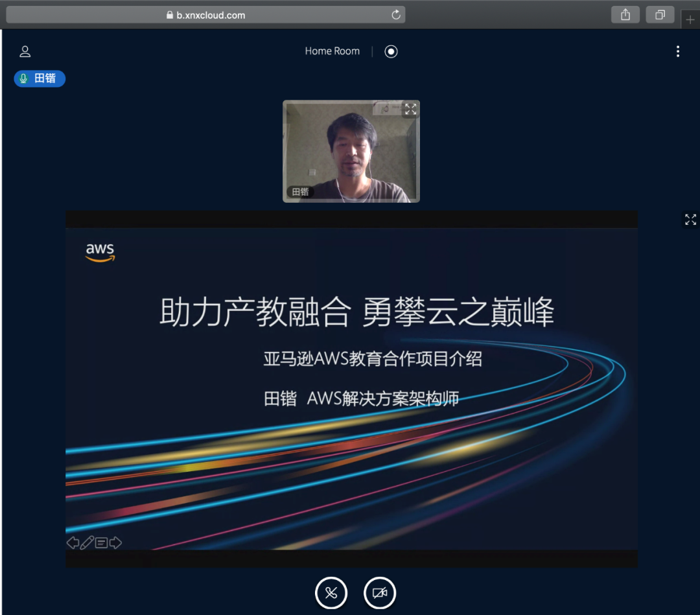Image resolution: width=700 pixels, height=615 pixels.
Task: Expand the webcam video to fullscreen
Action: point(410,109)
